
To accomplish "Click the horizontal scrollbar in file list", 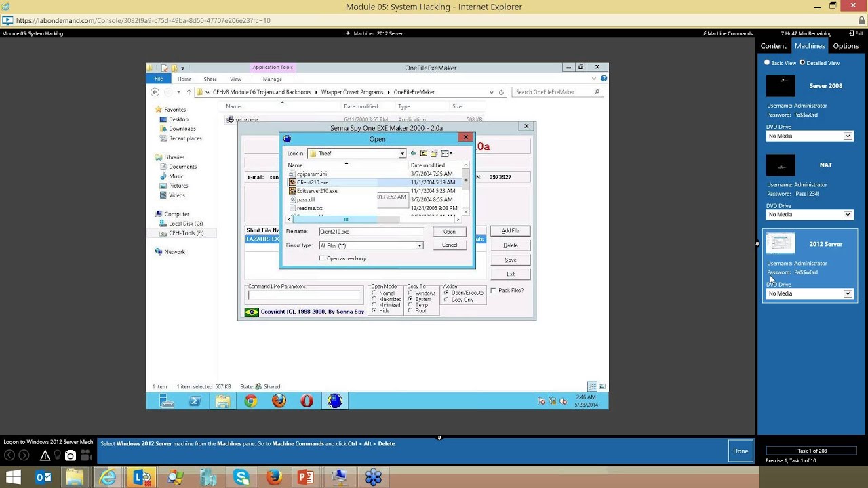I will (x=374, y=220).
